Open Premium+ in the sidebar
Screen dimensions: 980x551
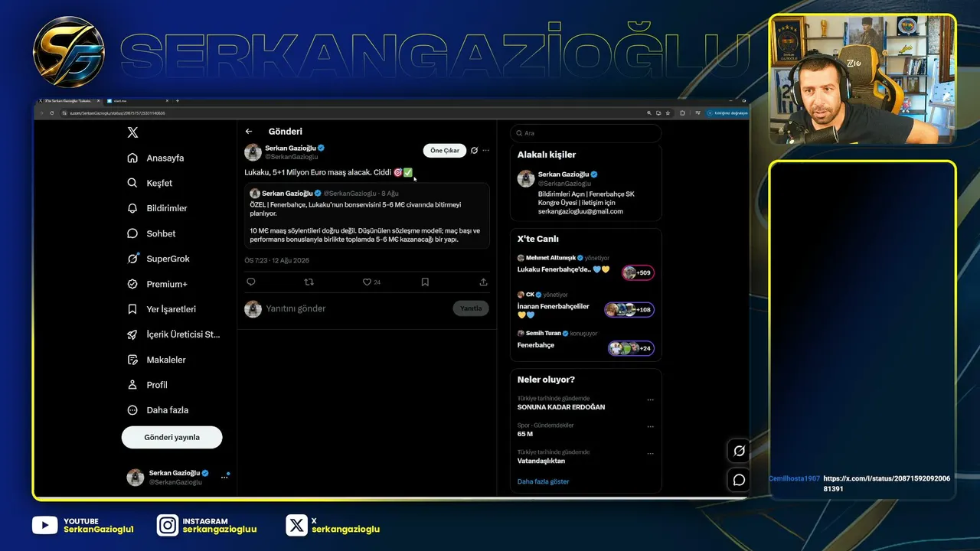point(157,284)
